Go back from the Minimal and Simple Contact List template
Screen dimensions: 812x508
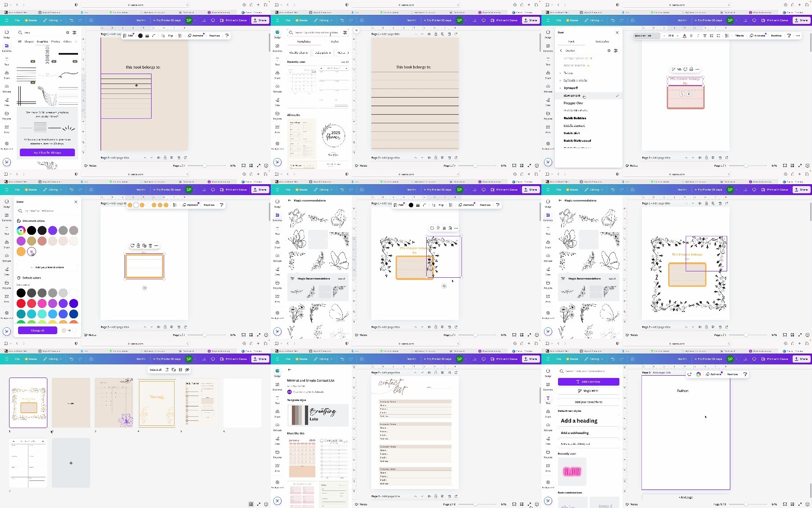coord(290,370)
